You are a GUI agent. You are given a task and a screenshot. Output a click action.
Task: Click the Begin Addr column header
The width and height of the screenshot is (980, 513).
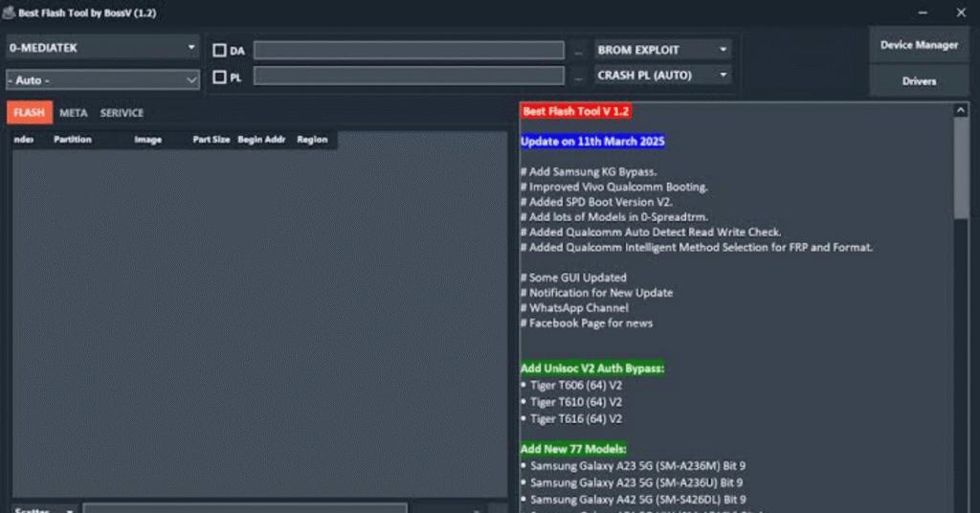click(261, 140)
